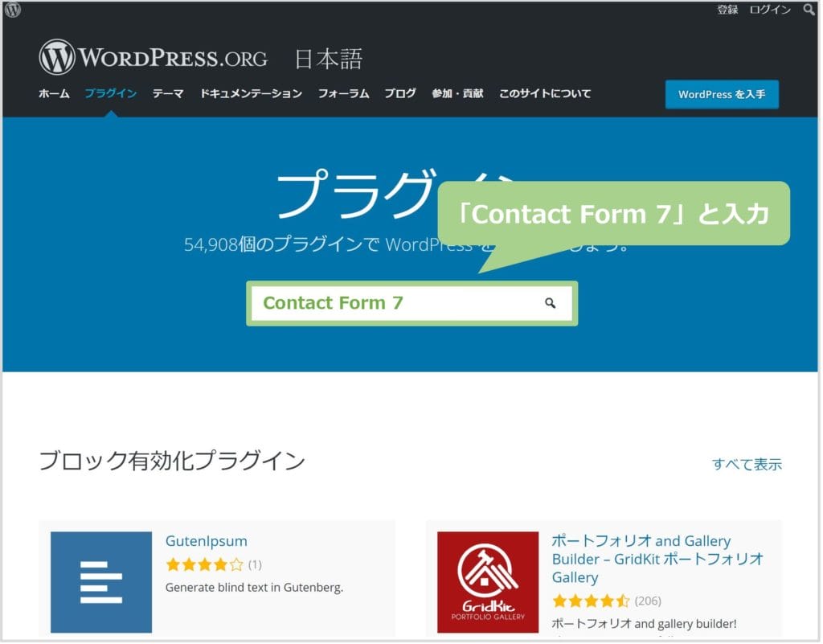Screen dimensions: 823x644
Task: Open the GutenIpsum plugin icon
Action: [x=101, y=583]
